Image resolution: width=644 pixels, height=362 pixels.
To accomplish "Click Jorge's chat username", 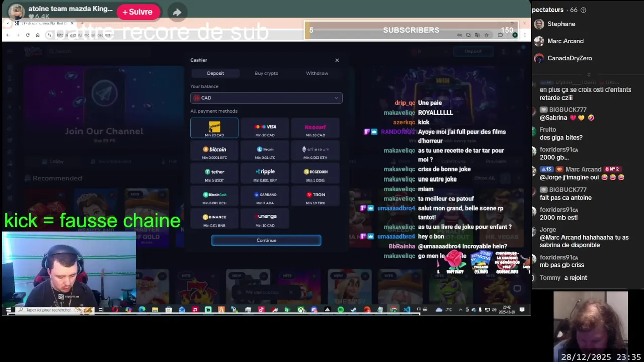I will pos(548,230).
